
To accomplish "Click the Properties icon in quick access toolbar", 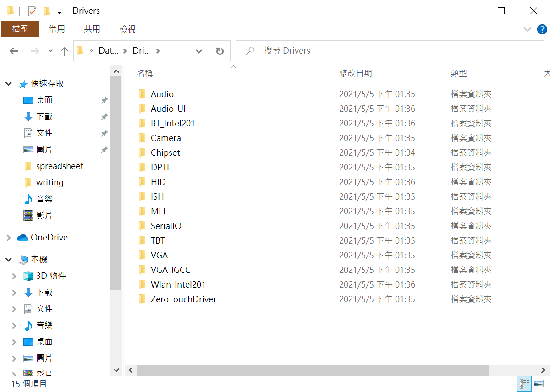I will click(32, 11).
